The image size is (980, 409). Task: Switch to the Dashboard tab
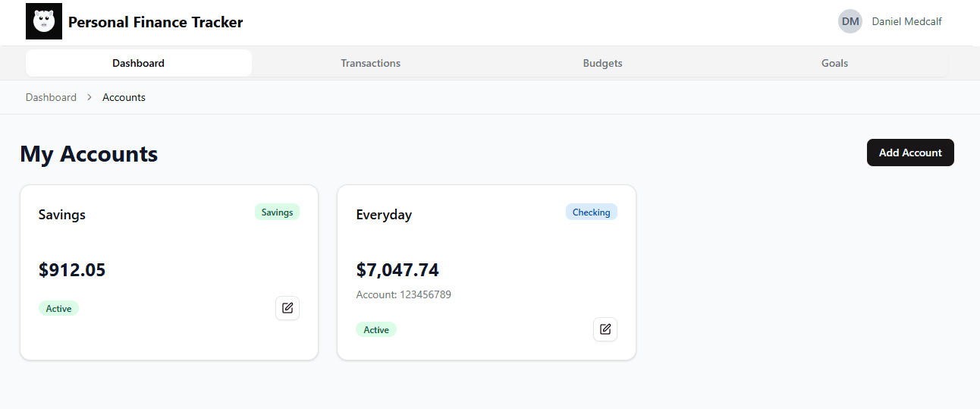coord(139,63)
